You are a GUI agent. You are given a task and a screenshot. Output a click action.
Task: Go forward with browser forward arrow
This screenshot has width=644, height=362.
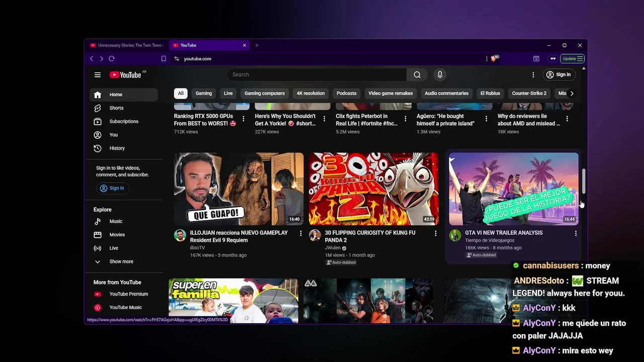101,59
